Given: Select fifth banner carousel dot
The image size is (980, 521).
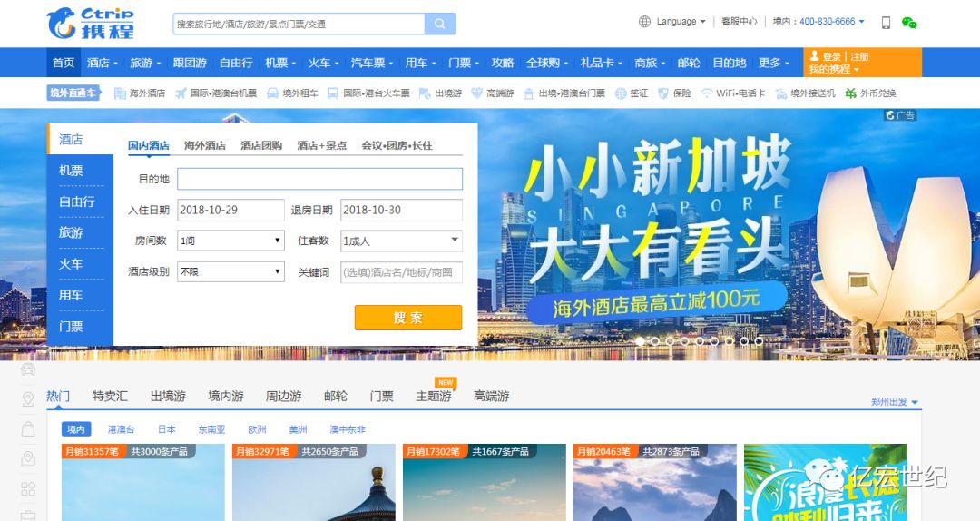Looking at the screenshot, I should (699, 341).
